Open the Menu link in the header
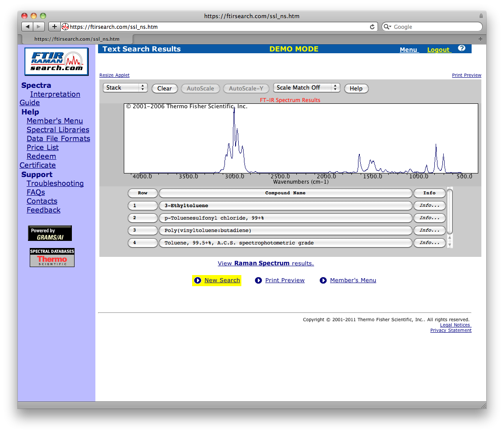Viewport: 504px width, 433px height. [409, 50]
